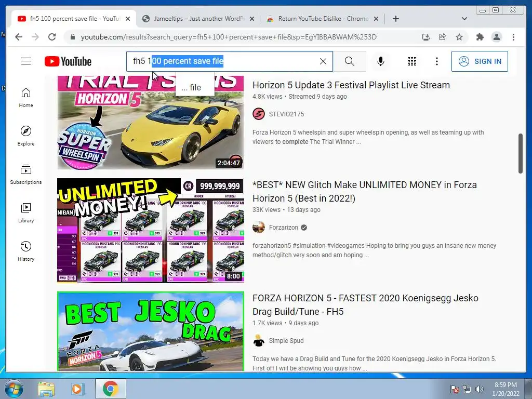532x399 pixels.
Task: Open YouTube settings three-dot menu
Action: pyautogui.click(x=436, y=61)
